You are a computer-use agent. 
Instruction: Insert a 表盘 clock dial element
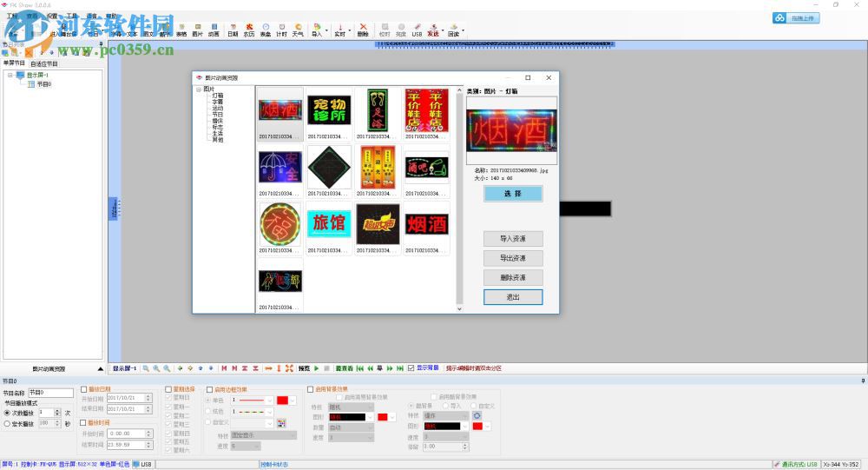click(266, 30)
